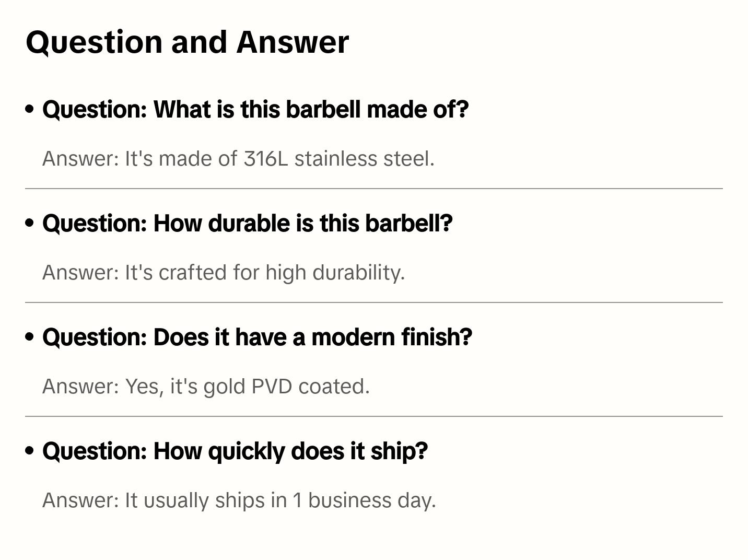
Task: Select 'How quickly does it ship?' question
Action: 235,451
